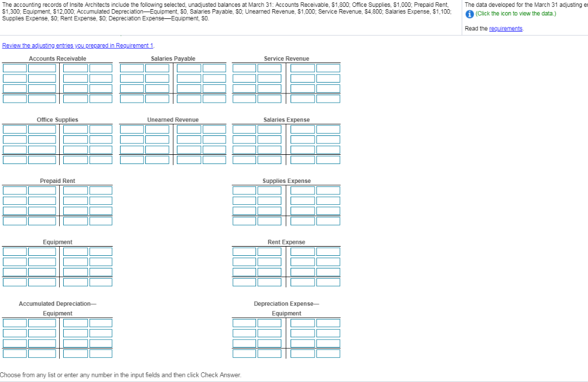Select first-row debit amount field in Equipment account

[x=42, y=252]
